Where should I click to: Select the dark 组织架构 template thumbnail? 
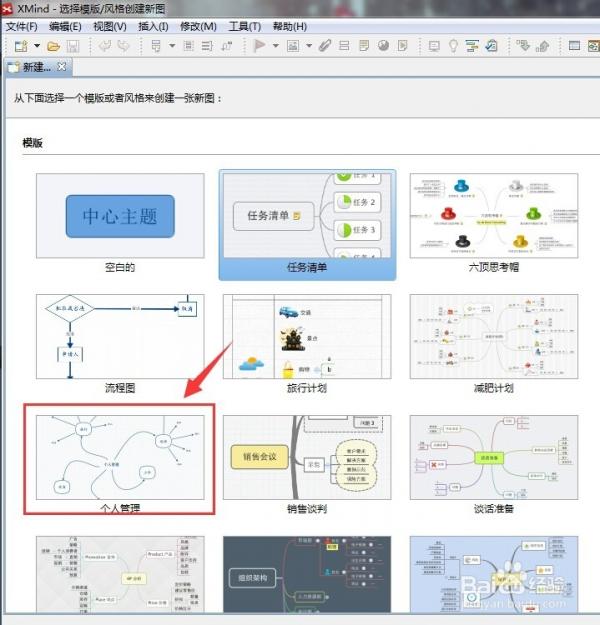coord(307,574)
